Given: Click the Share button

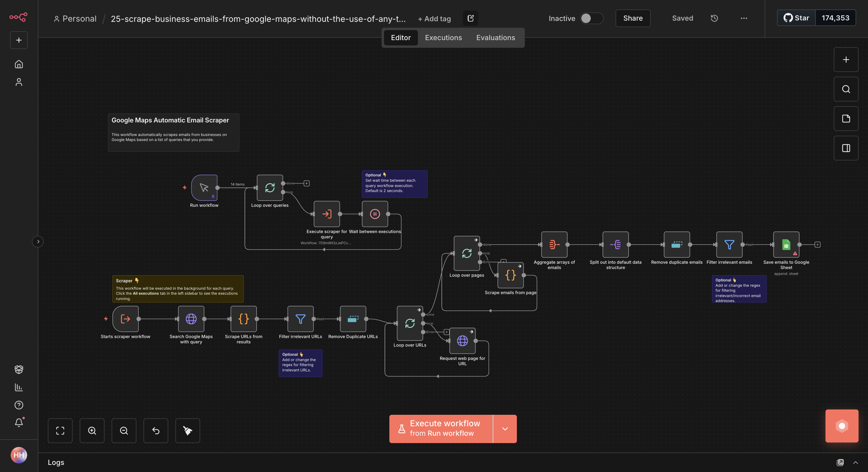Looking at the screenshot, I should (x=632, y=18).
